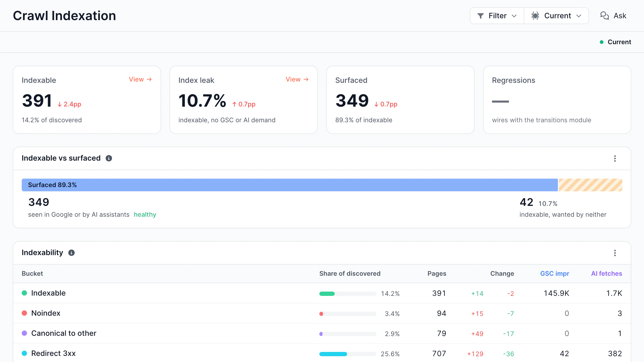Select the Canonical to other row label
Screen dimensions: 644x362
[64, 333]
